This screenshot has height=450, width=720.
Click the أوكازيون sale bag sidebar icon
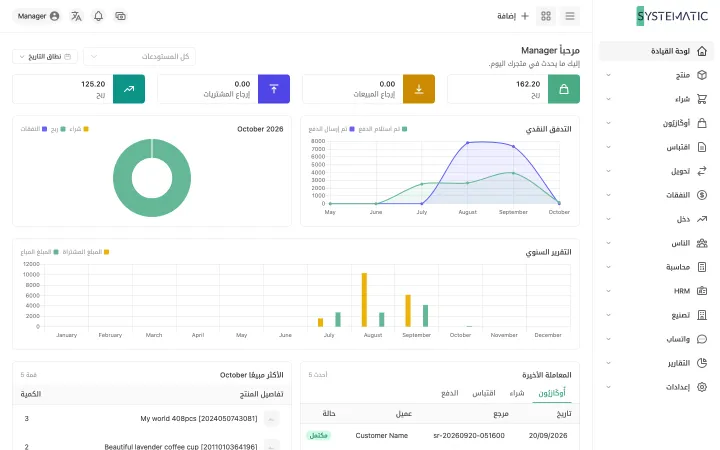(x=702, y=123)
